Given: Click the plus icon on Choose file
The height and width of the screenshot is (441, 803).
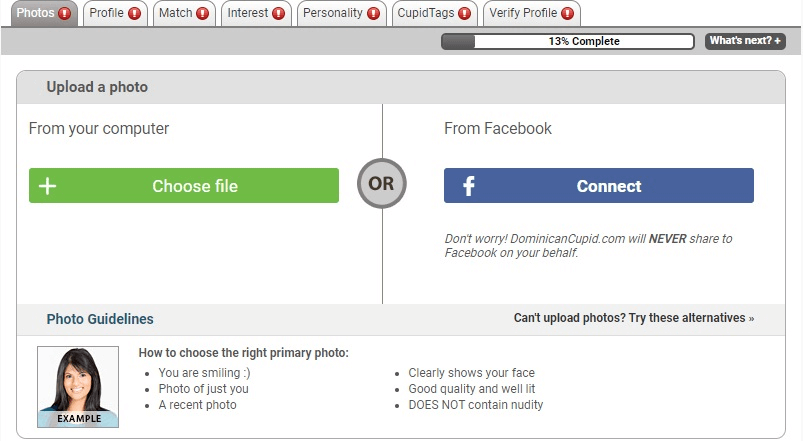Looking at the screenshot, I should pos(48,186).
